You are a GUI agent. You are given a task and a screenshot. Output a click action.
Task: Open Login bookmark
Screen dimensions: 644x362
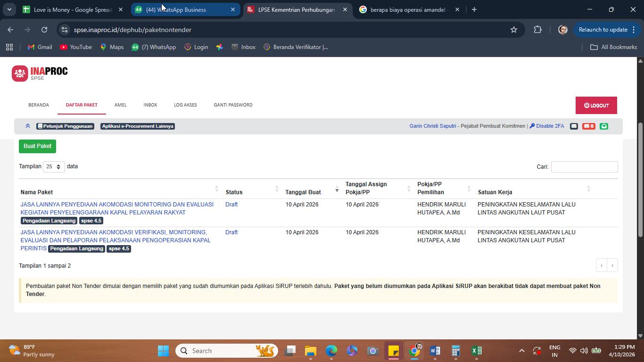tap(196, 47)
